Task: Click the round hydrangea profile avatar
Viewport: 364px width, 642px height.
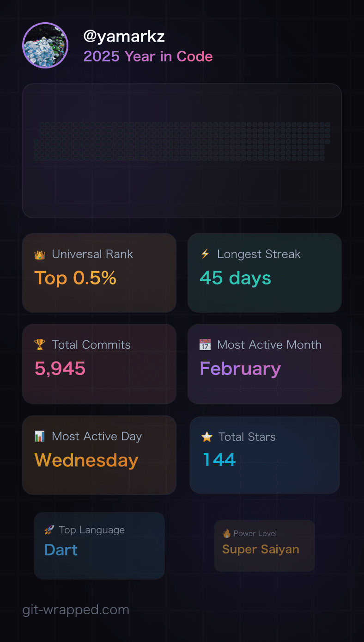Action: click(45, 45)
